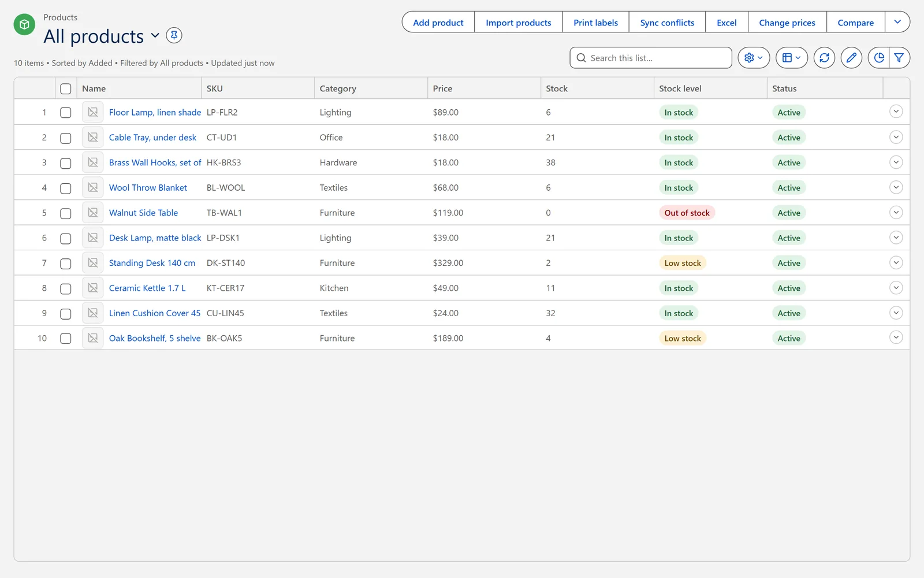This screenshot has width=924, height=578.
Task: Click the Sync conflicts button
Action: click(667, 22)
